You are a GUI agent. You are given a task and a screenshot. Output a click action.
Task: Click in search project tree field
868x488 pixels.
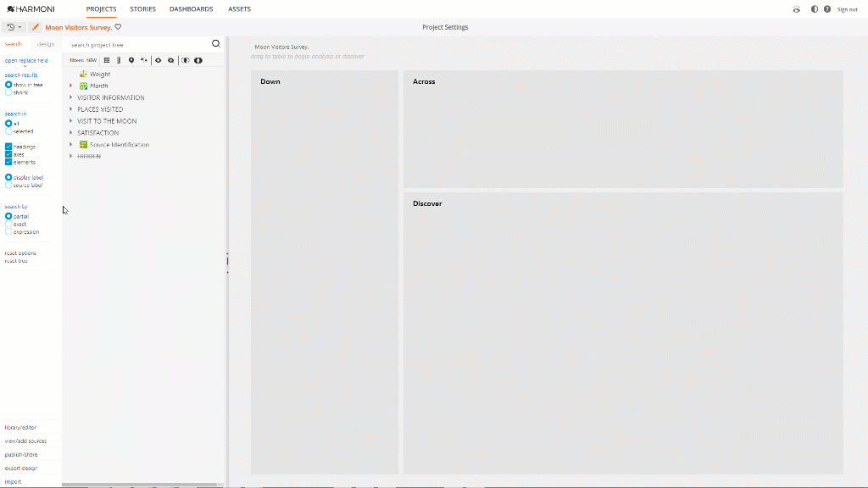[x=138, y=45]
